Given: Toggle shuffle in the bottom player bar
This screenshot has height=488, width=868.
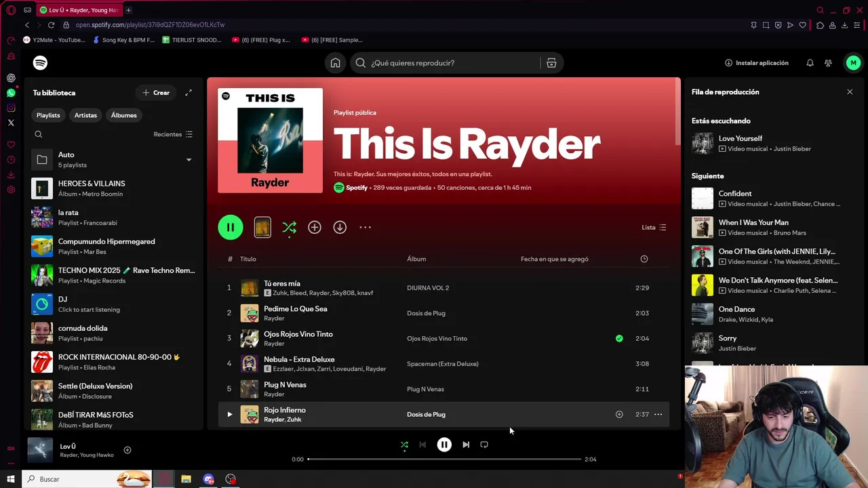Looking at the screenshot, I should 404,445.
